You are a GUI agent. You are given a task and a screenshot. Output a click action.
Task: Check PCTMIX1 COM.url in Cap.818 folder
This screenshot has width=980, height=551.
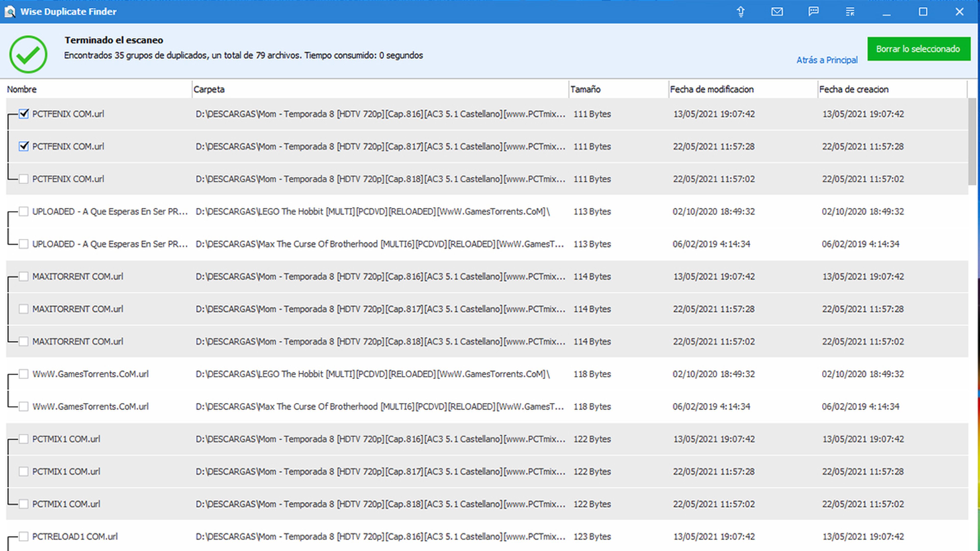tap(23, 504)
